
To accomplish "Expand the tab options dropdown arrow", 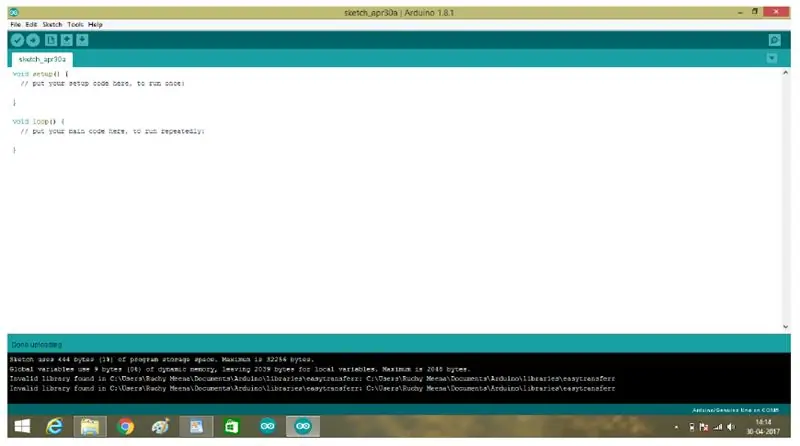I will click(x=772, y=58).
